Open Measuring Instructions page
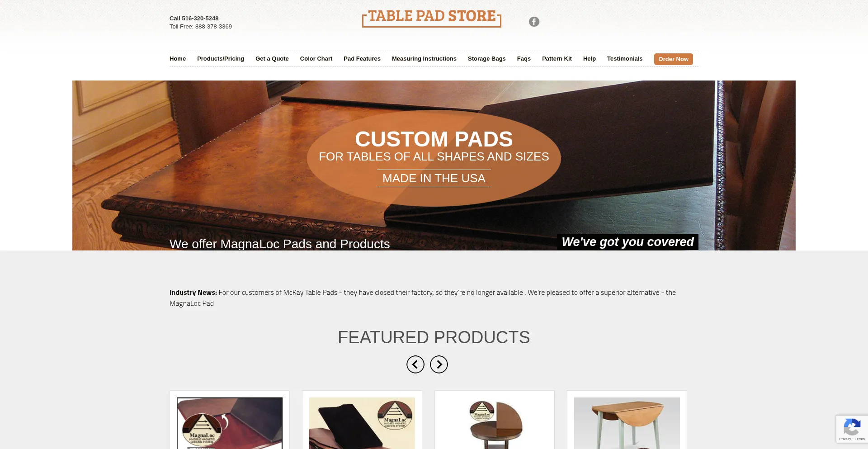Viewport: 868px width, 449px height. coord(424,59)
